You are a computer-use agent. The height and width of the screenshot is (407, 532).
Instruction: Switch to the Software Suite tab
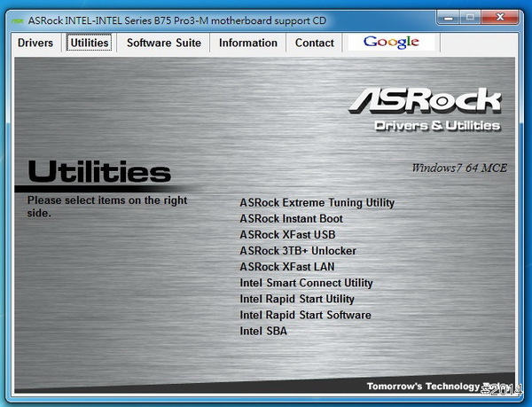pos(164,43)
